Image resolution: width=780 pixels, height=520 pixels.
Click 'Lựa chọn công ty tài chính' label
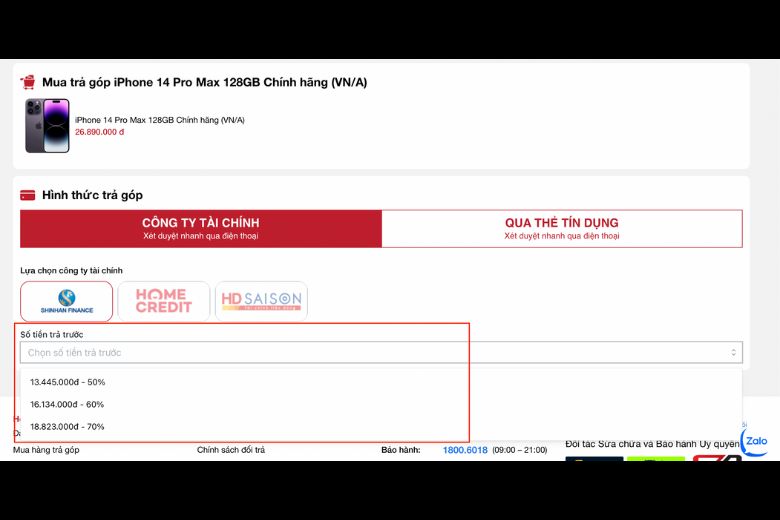pos(71,270)
